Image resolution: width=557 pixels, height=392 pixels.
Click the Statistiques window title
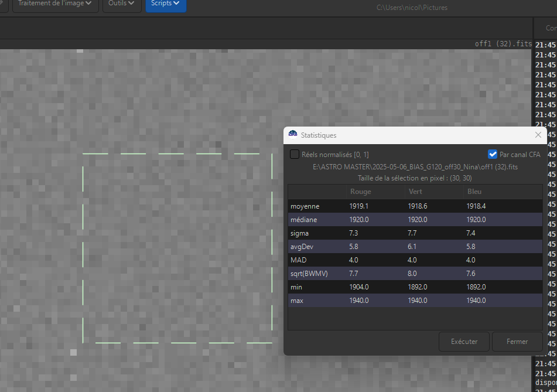tap(318, 135)
